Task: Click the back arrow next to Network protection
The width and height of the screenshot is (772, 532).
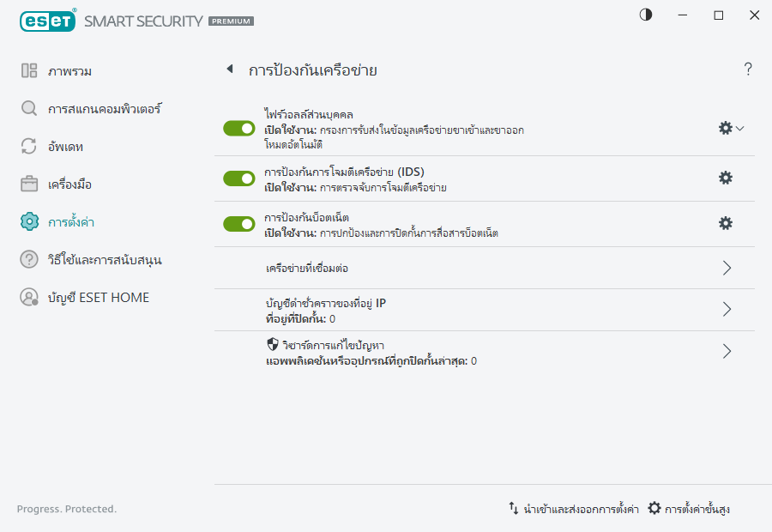Action: tap(229, 70)
